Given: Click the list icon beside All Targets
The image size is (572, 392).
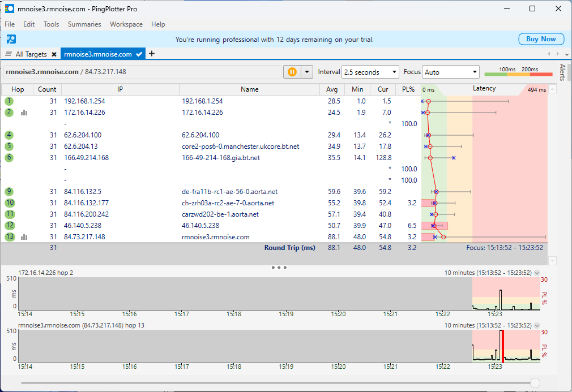Looking at the screenshot, I should pyautogui.click(x=8, y=54).
